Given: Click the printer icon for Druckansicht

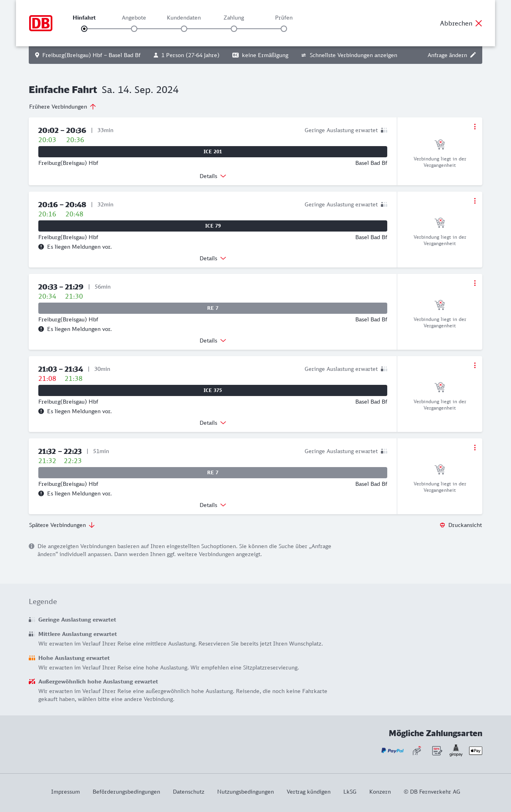Looking at the screenshot, I should (442, 525).
